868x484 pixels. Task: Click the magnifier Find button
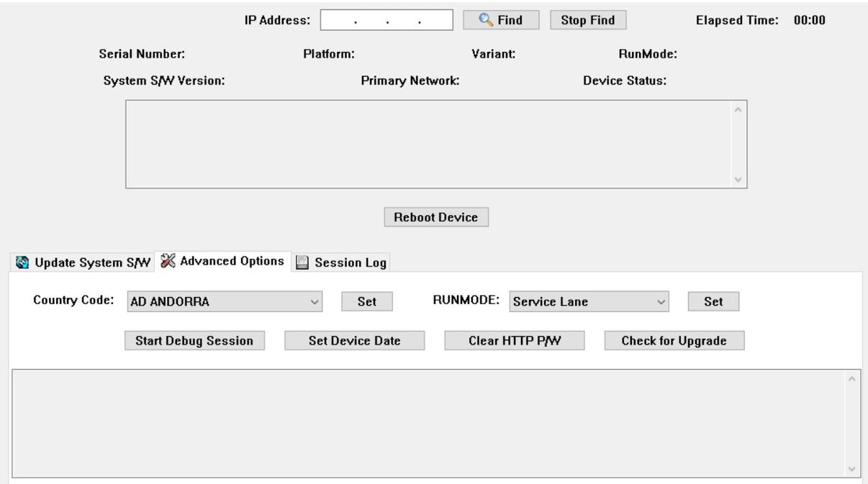[x=502, y=20]
